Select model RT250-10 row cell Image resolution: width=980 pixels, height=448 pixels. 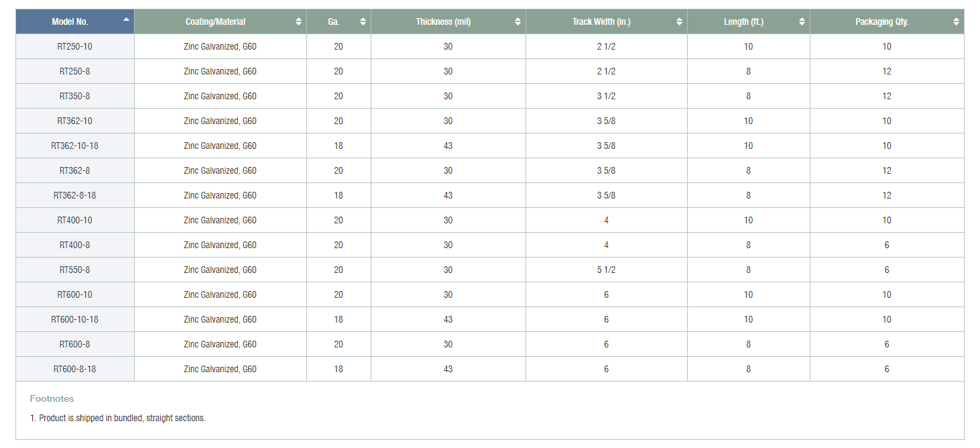(x=74, y=46)
